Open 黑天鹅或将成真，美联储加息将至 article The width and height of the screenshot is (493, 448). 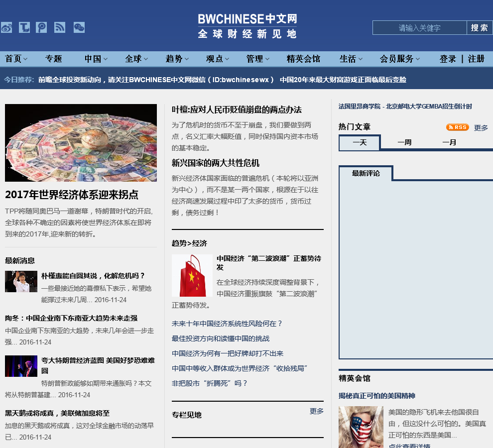(x=57, y=413)
